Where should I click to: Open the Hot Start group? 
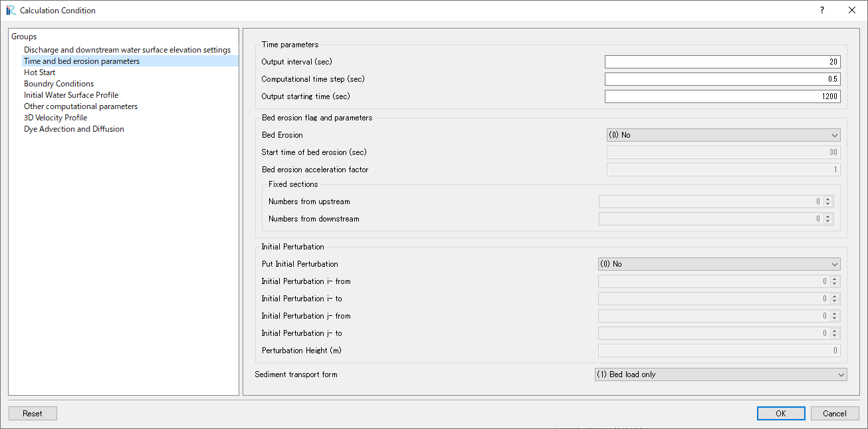(40, 72)
